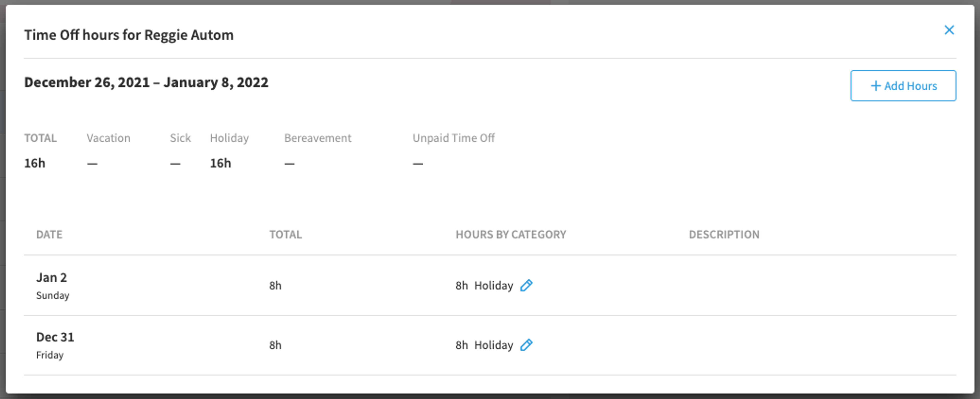Click the Add Hours button
This screenshot has width=980, height=399.
click(x=903, y=85)
